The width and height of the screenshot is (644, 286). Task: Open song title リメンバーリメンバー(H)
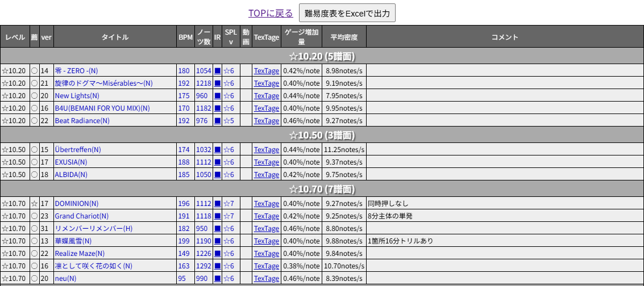[94, 228]
